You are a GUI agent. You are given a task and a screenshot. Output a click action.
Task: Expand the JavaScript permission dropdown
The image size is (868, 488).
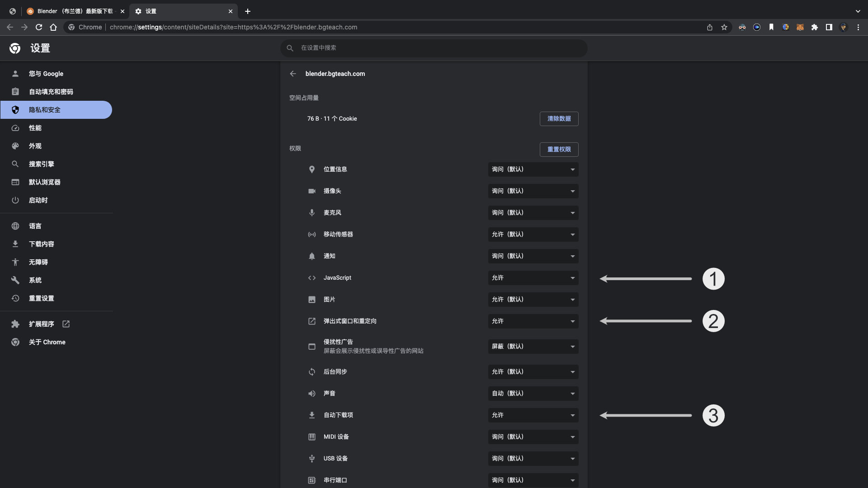(x=533, y=278)
